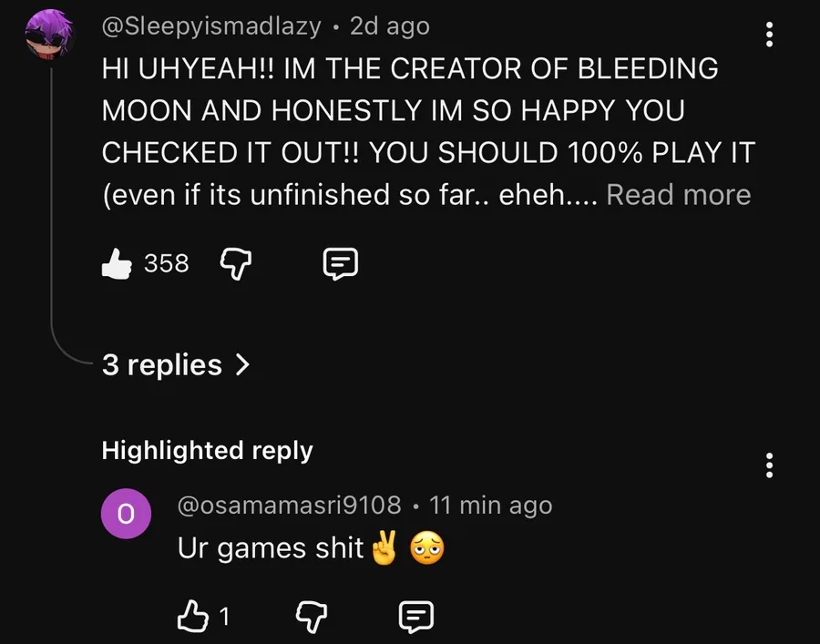Like the reply from @osamamasri9108
The height and width of the screenshot is (644, 820).
[191, 618]
